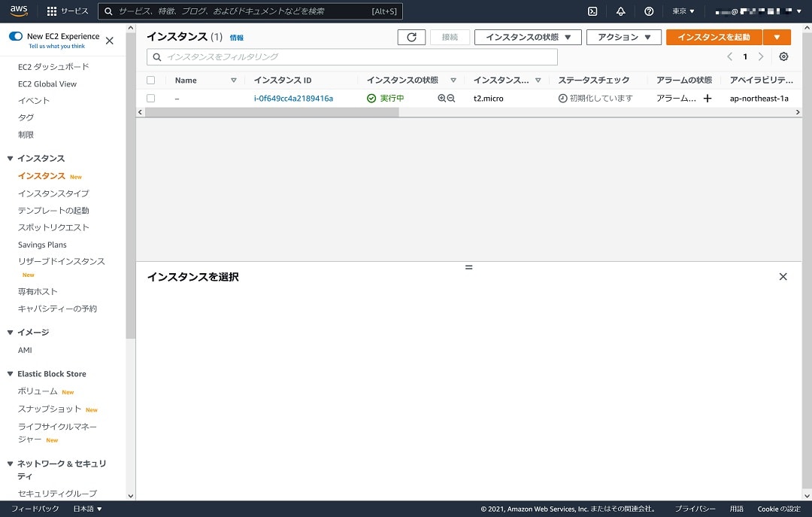Image resolution: width=812 pixels, height=517 pixels.
Task: Open インスタンスの状態 dropdown button
Action: point(528,37)
